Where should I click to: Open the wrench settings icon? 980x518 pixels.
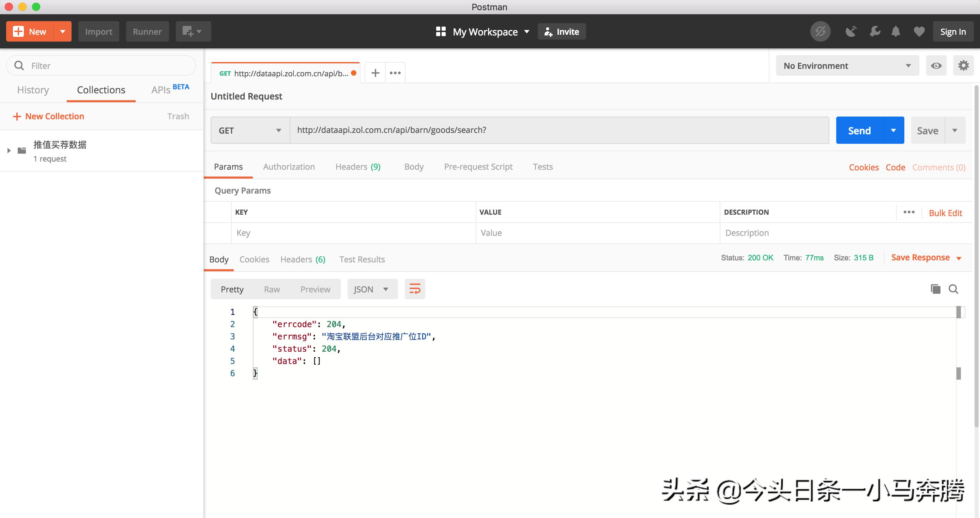pyautogui.click(x=875, y=32)
